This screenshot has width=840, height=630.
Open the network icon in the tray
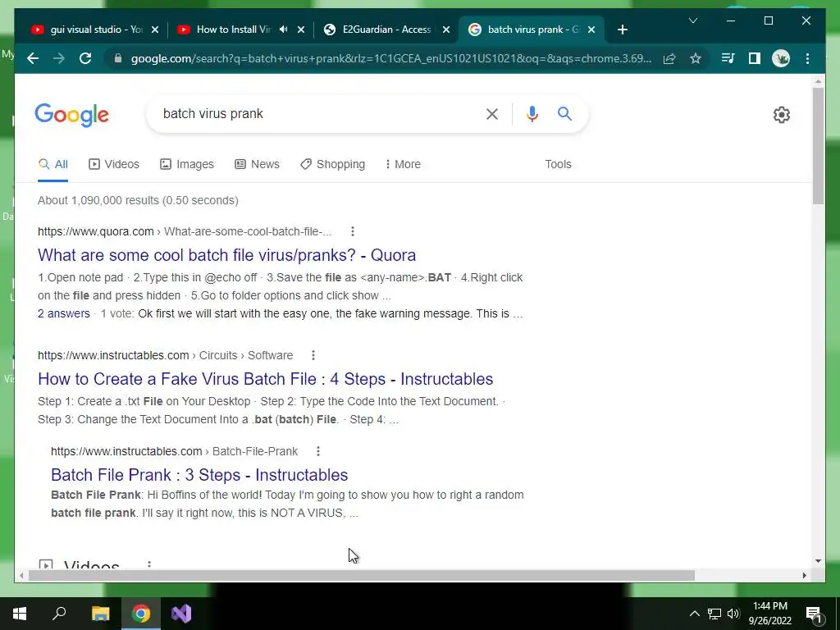(714, 614)
